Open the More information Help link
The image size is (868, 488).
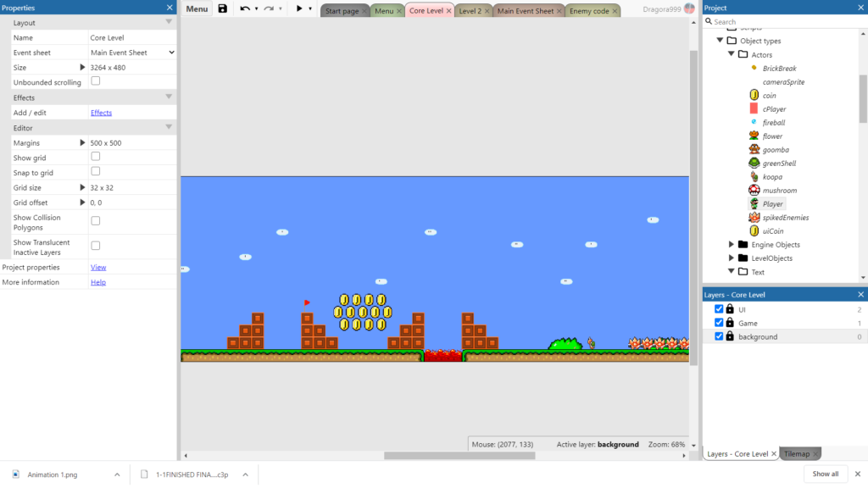click(x=98, y=282)
